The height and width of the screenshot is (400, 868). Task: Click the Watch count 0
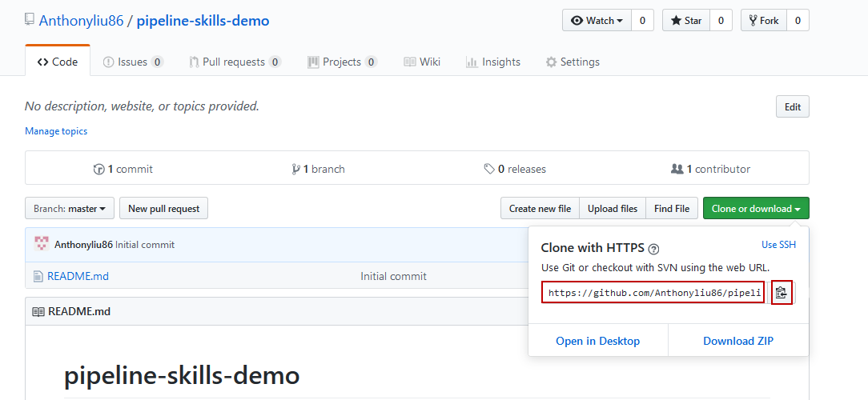pyautogui.click(x=642, y=21)
